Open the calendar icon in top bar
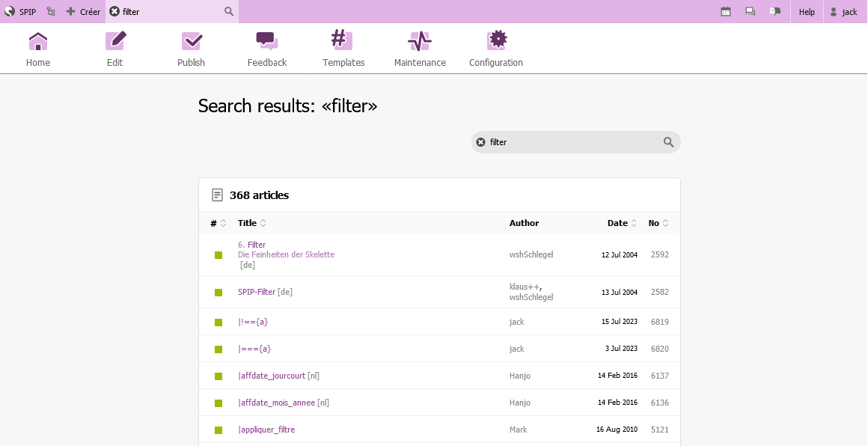This screenshot has height=446, width=868. pos(726,12)
